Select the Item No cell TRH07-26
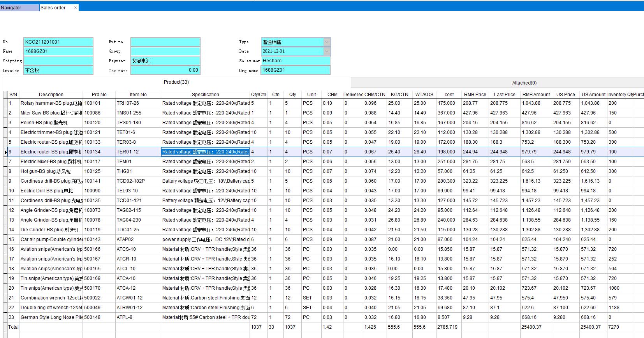 click(138, 103)
